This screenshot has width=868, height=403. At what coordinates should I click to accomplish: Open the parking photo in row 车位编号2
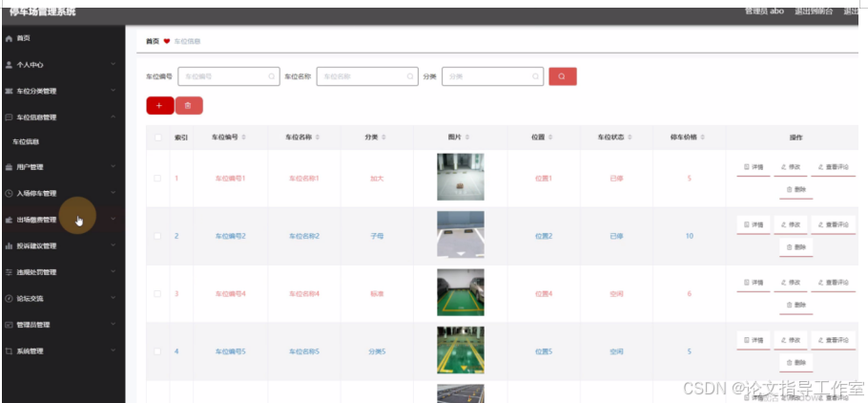point(461,235)
